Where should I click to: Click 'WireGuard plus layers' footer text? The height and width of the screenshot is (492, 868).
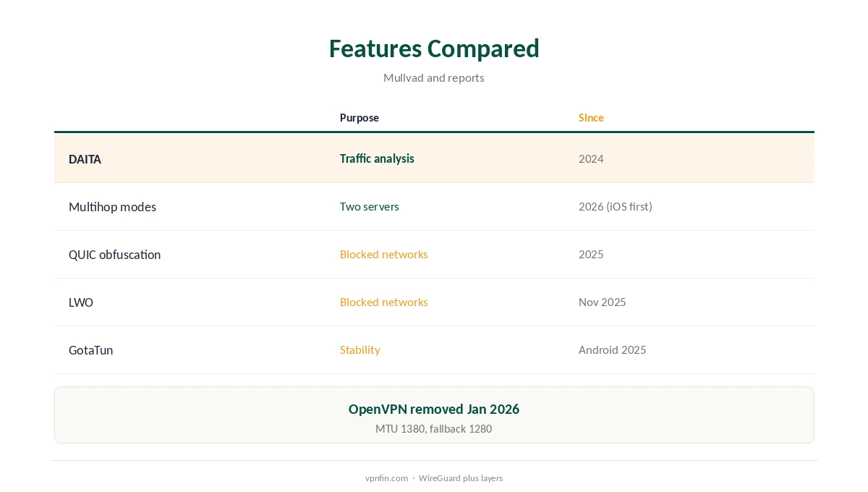pyautogui.click(x=461, y=478)
